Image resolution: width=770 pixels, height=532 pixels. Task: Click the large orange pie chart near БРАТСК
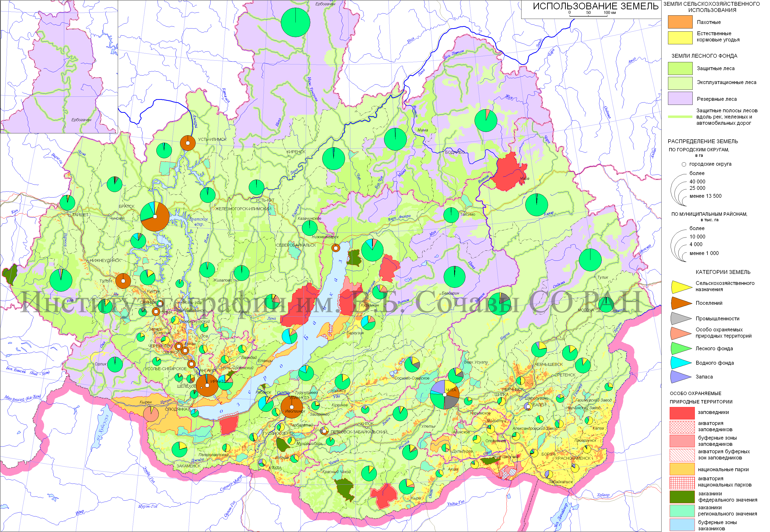(155, 217)
